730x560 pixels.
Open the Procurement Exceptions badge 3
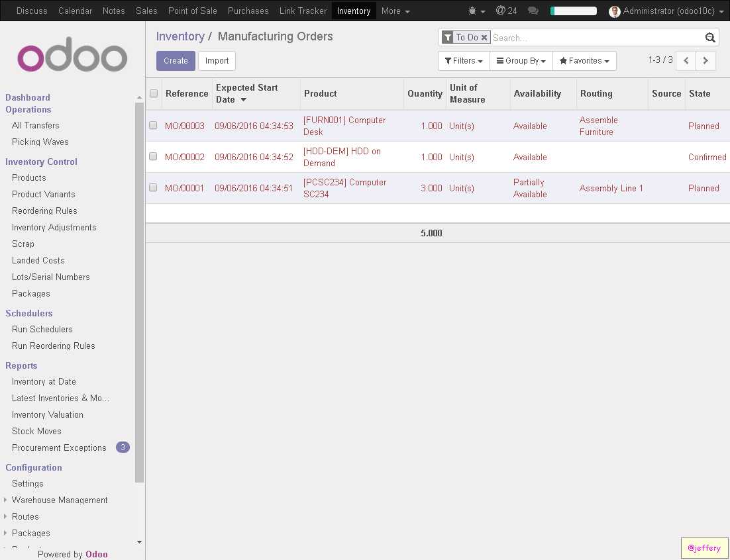[x=123, y=447]
